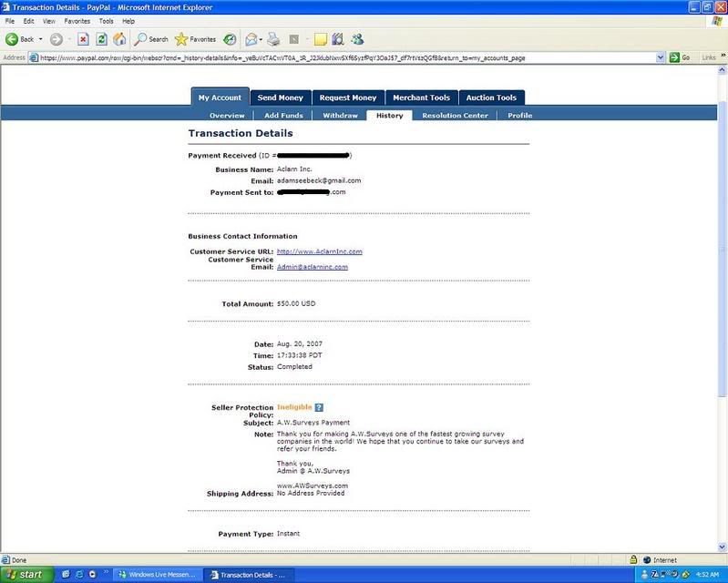The height and width of the screenshot is (583, 728).
Task: Select the Send Money tab
Action: [x=281, y=97]
